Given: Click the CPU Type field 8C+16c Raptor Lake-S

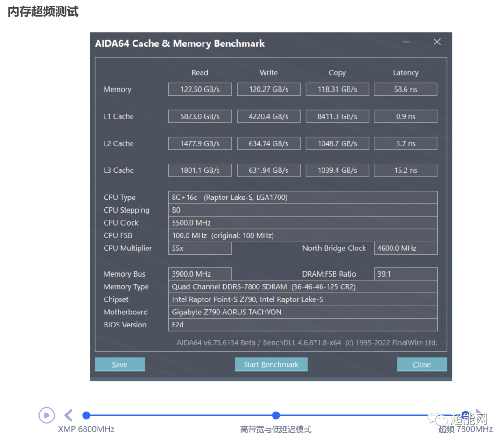Looking at the screenshot, I should pyautogui.click(x=303, y=197).
